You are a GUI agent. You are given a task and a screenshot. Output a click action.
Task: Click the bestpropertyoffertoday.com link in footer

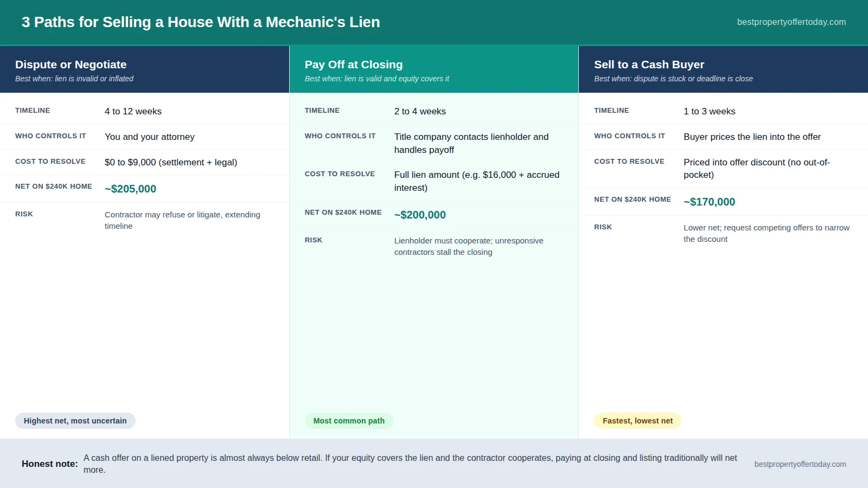pos(800,464)
